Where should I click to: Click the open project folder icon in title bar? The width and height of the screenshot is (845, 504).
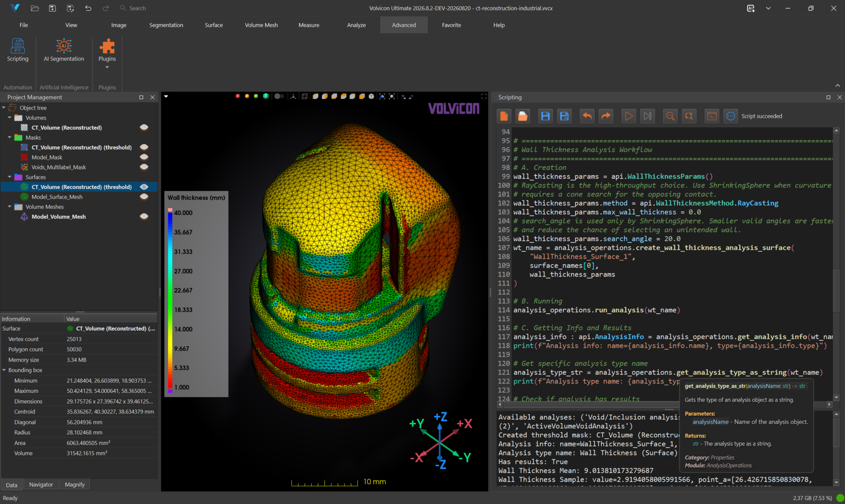(x=34, y=8)
